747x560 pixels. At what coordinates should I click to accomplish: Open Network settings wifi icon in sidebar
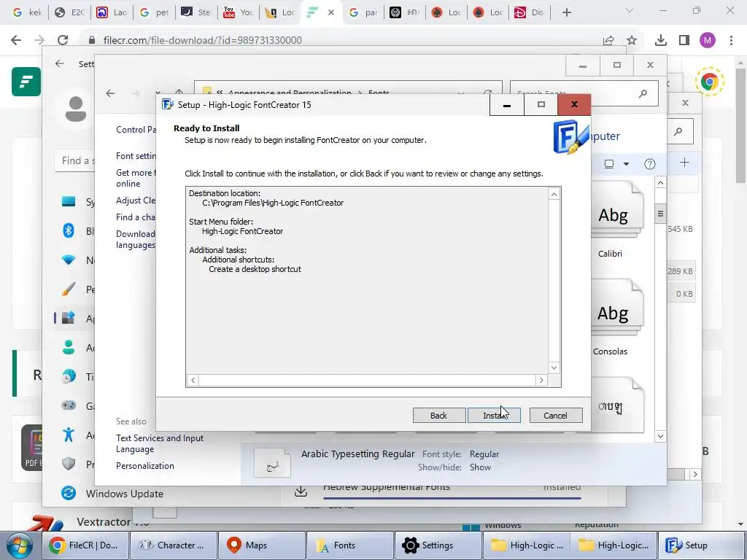pos(69,260)
